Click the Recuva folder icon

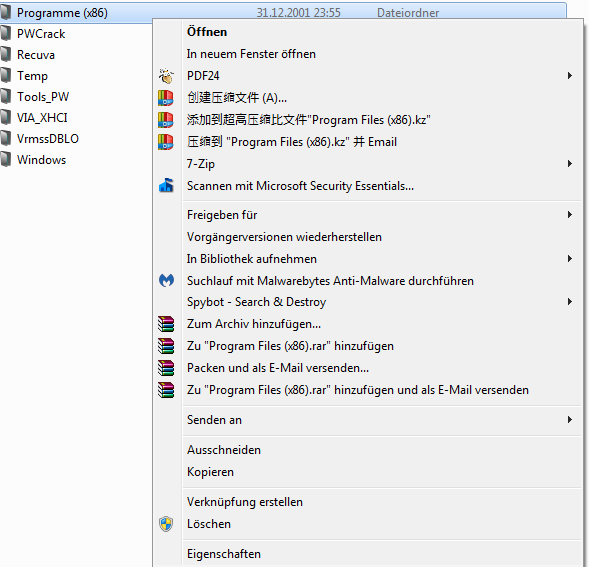click(x=6, y=54)
